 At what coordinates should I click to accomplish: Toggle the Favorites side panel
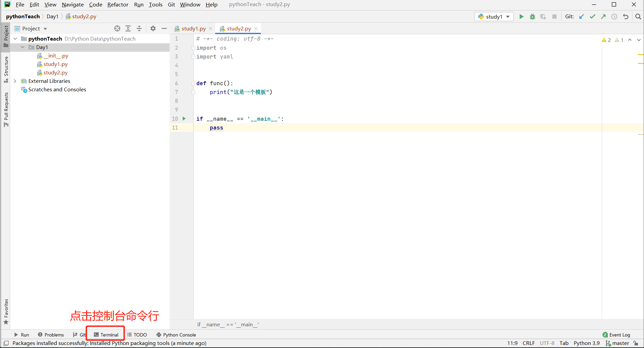tap(6, 312)
